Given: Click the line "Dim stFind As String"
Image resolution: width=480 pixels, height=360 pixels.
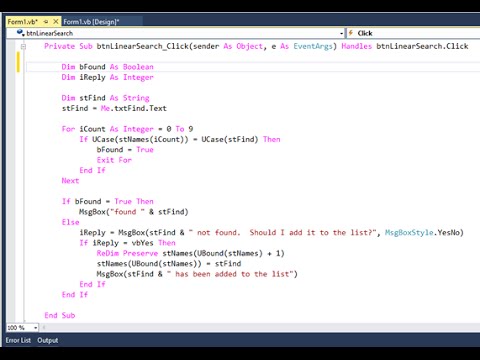Looking at the screenshot, I should point(105,98).
